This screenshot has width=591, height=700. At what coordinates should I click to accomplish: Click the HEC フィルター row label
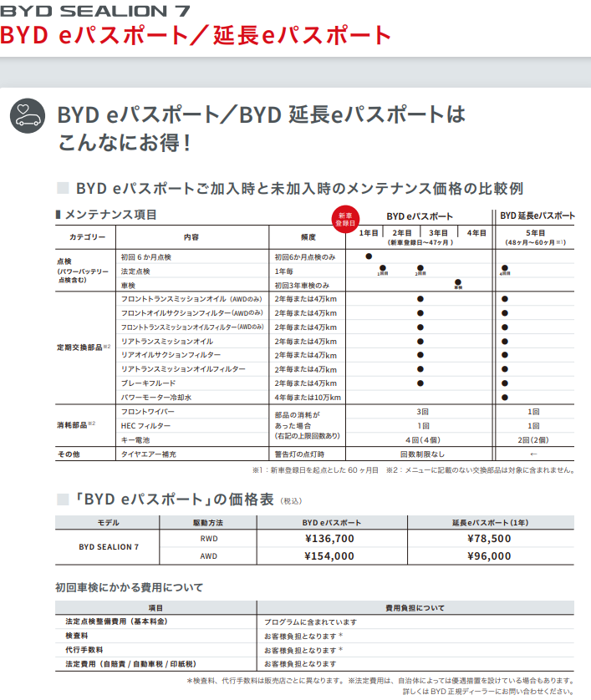tap(145, 425)
